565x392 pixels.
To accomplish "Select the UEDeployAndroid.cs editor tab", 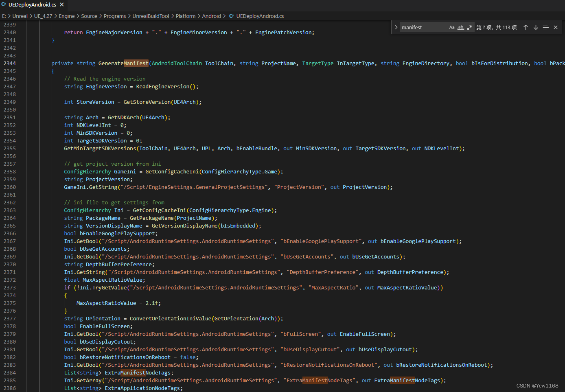I will 33,5.
